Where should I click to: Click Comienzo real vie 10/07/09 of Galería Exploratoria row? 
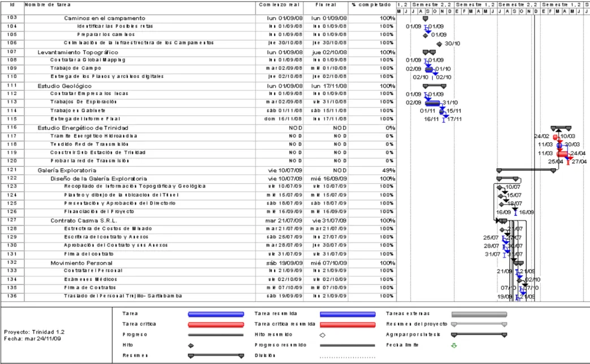[285, 170]
